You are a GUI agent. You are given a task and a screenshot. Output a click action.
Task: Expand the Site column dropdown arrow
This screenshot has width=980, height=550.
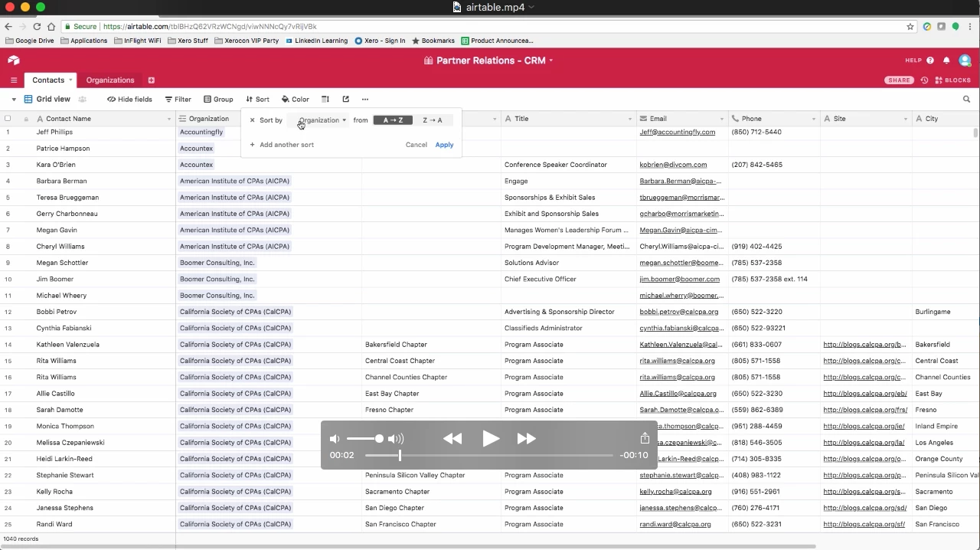906,119
